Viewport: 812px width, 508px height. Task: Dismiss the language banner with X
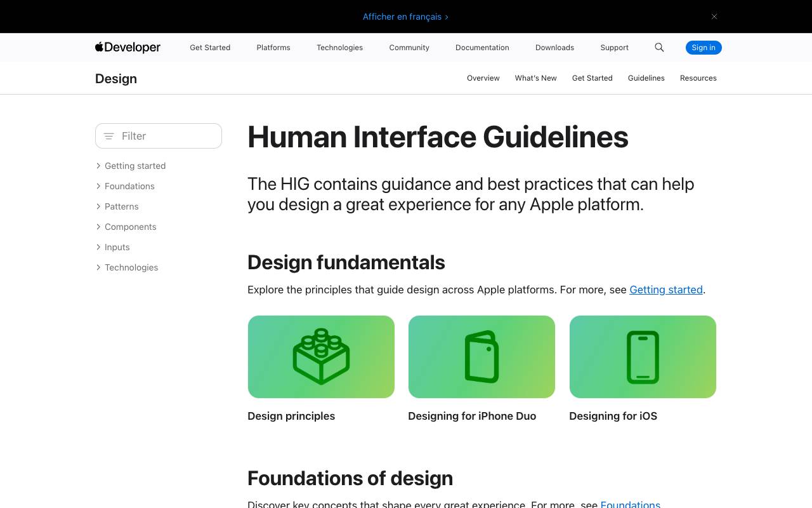coord(714,17)
